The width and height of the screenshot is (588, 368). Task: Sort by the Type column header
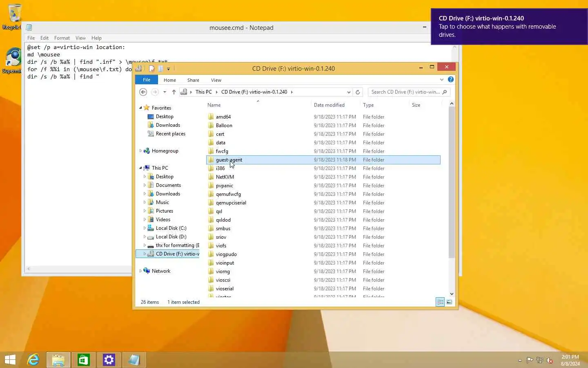385,105
